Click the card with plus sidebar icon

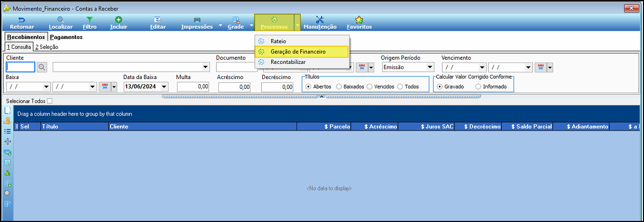point(7,152)
